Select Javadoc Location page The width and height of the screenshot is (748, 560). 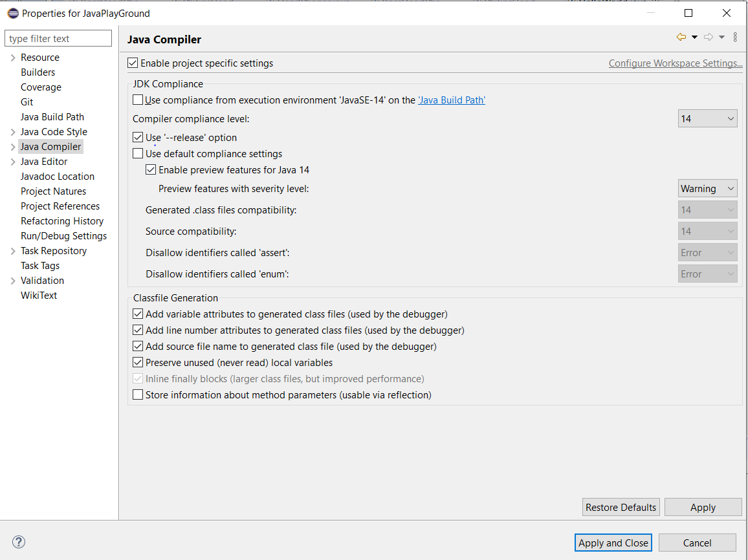tap(57, 177)
